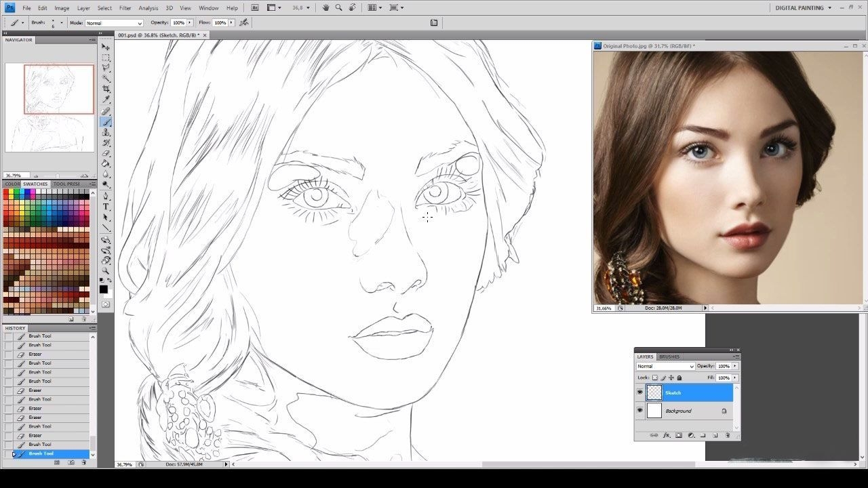Select the Rotate View tool in the top bar

(x=352, y=7)
